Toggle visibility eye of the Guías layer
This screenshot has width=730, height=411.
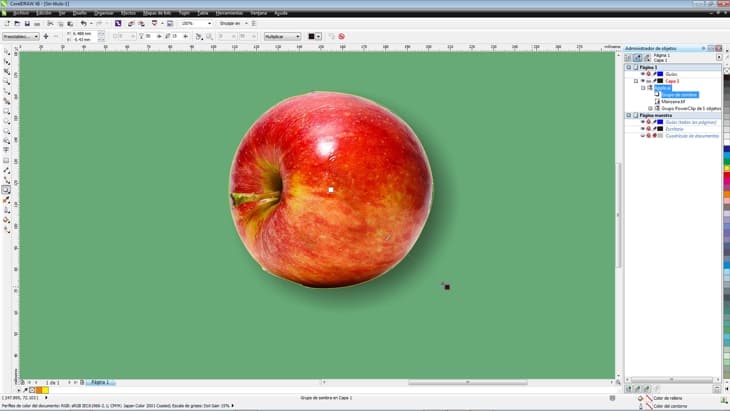click(643, 74)
